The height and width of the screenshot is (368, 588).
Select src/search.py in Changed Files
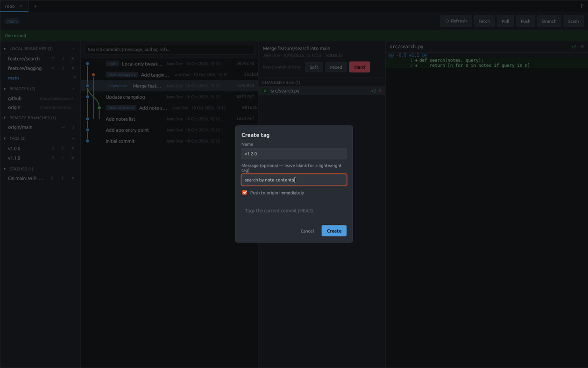pos(322,91)
